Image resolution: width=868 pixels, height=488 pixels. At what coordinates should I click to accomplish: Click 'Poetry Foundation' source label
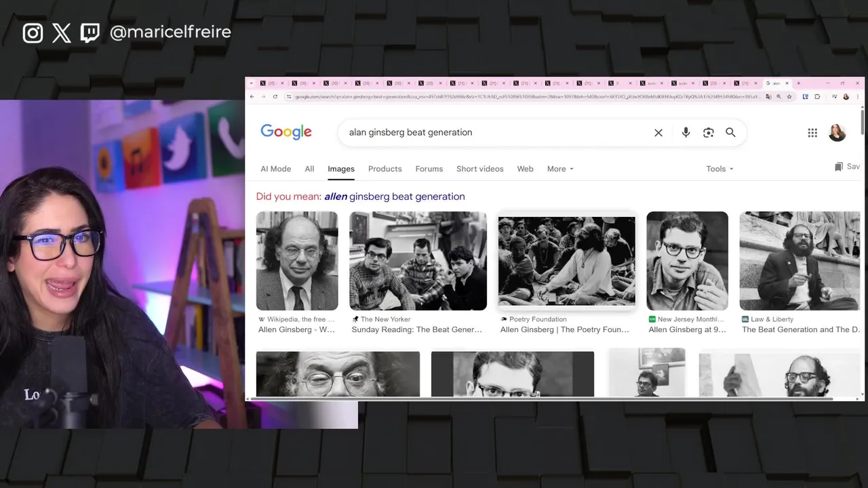[x=538, y=319]
